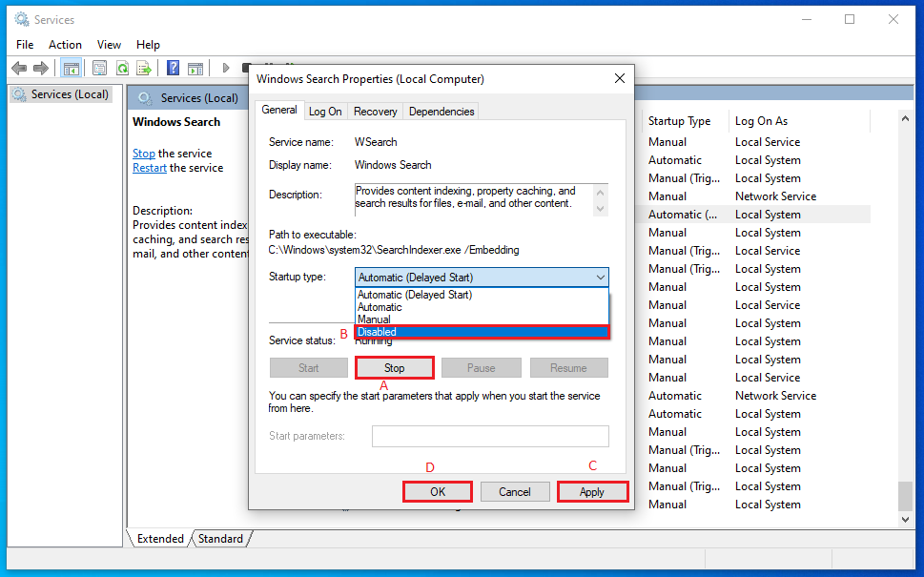Toggle Show/Hide Console Tree toolbar icon
The image size is (924, 577).
click(71, 68)
